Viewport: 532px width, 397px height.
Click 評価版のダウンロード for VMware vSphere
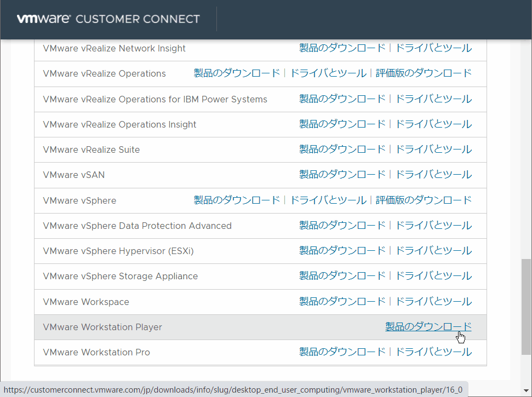(x=424, y=200)
